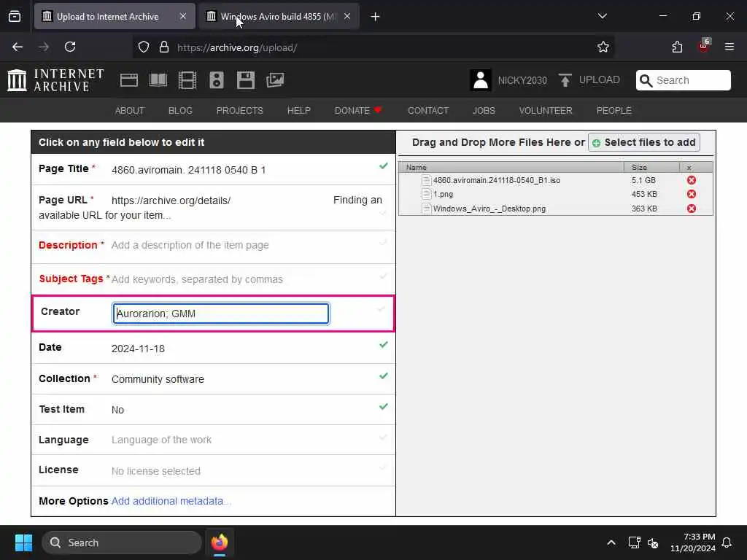
Task: Open the DONATE menu item
Action: [x=358, y=111]
